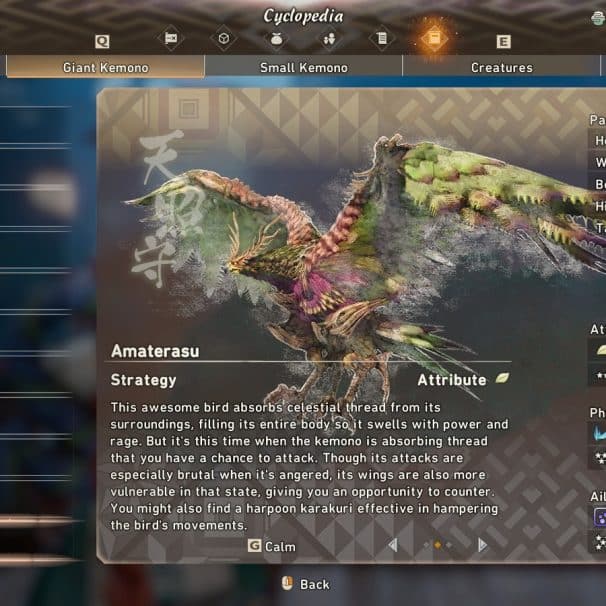Screen dimensions: 606x606
Task: Select the highlighted Cyclopedia book icon
Action: [x=434, y=38]
